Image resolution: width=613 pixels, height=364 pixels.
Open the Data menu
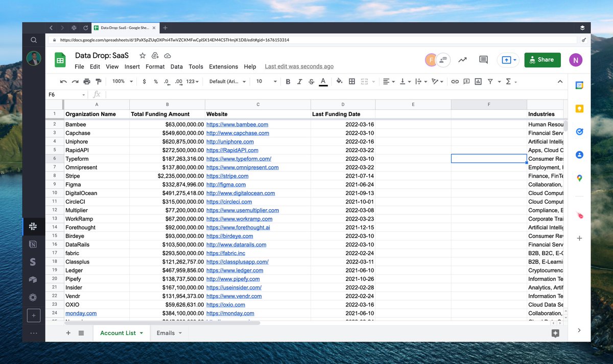(x=177, y=67)
